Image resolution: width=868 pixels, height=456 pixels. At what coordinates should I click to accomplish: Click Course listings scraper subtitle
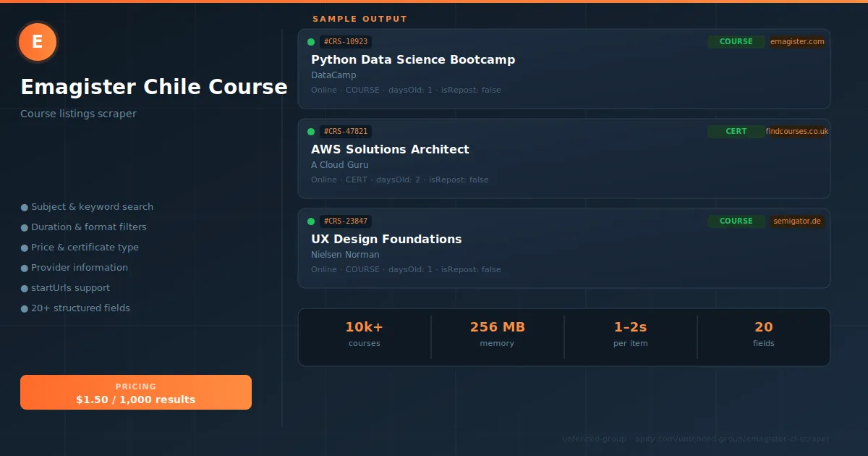(x=78, y=114)
